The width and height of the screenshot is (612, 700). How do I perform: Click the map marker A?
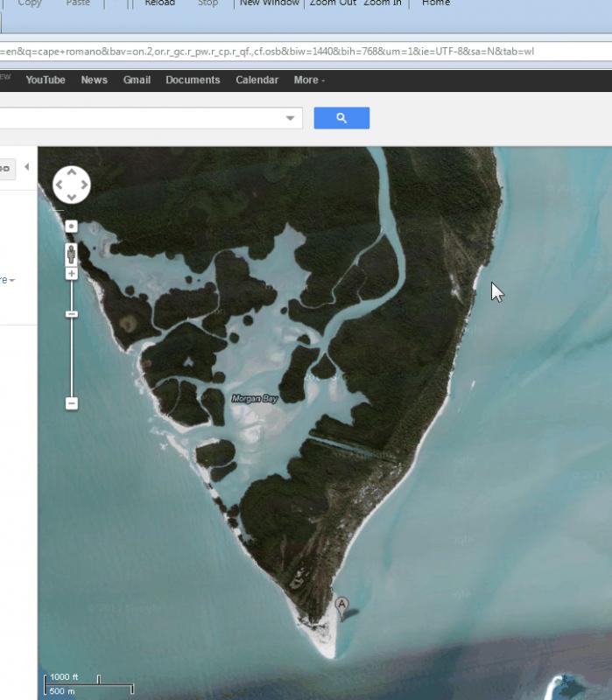342,605
